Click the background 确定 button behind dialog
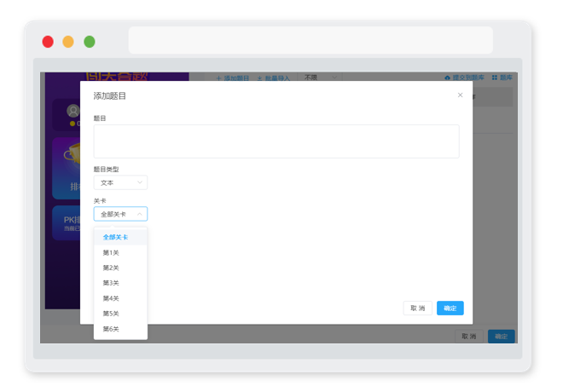 502,337
